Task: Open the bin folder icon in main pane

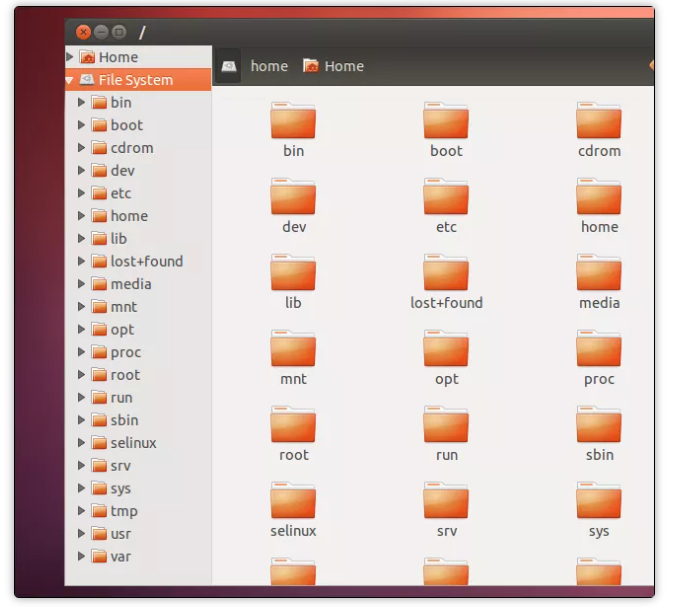Action: [293, 121]
